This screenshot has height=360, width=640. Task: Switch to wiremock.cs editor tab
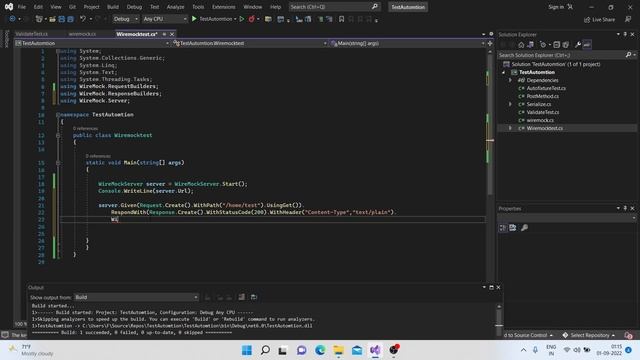pos(82,34)
